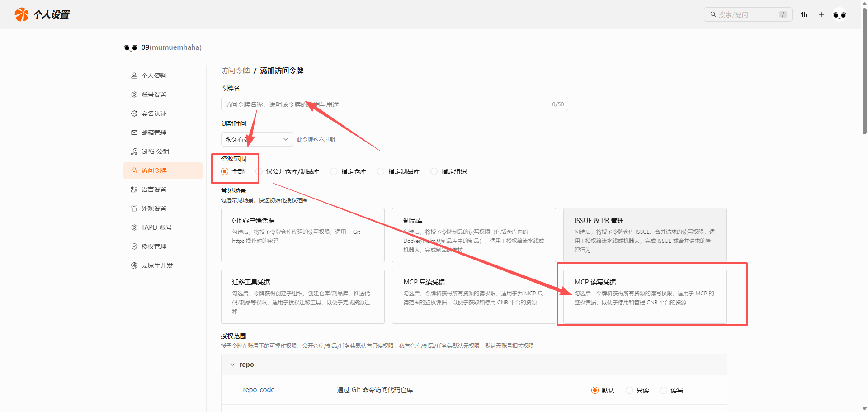The width and height of the screenshot is (868, 412).
Task: Click the 访问令牌 breadcrumb link
Action: click(235, 71)
